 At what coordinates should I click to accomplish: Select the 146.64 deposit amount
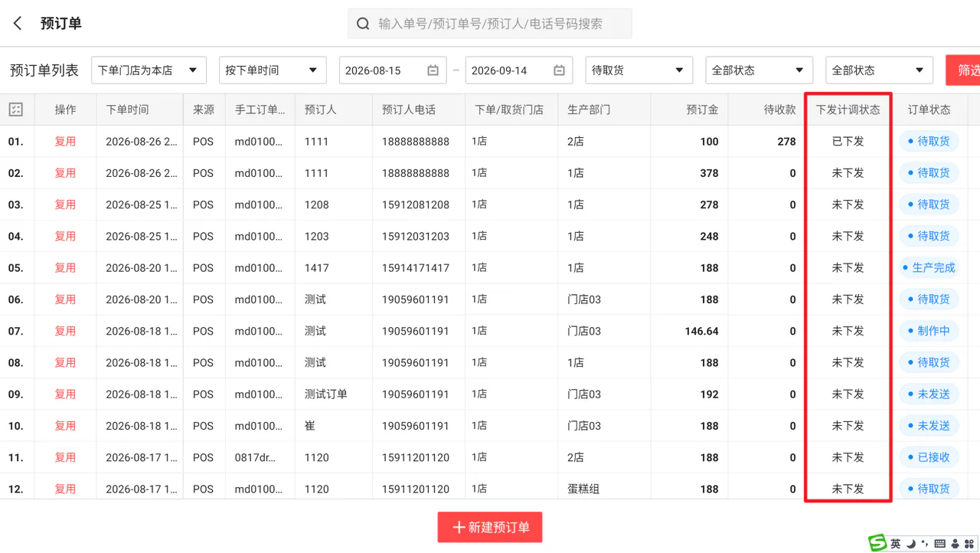[701, 331]
